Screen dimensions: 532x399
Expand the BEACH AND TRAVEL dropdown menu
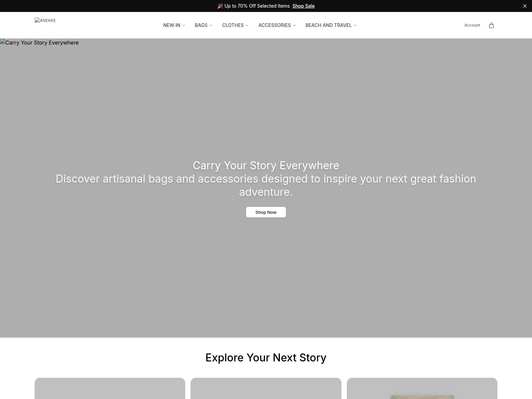pyautogui.click(x=331, y=25)
